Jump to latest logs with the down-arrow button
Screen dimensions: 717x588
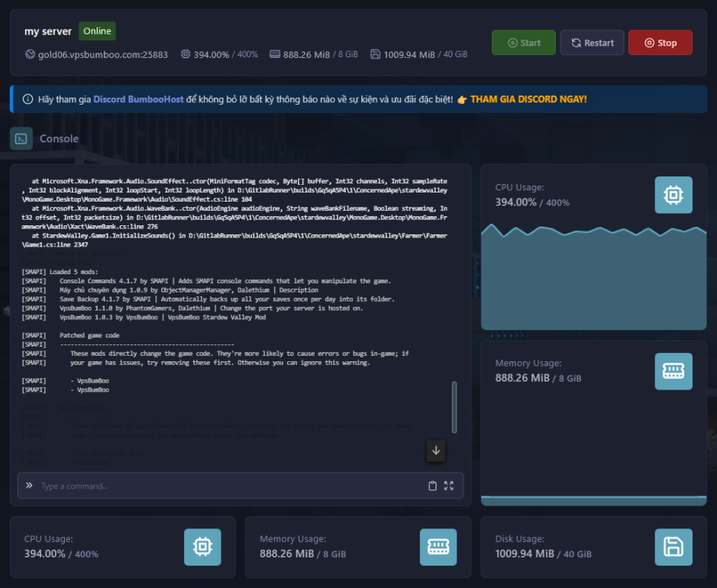tap(435, 451)
